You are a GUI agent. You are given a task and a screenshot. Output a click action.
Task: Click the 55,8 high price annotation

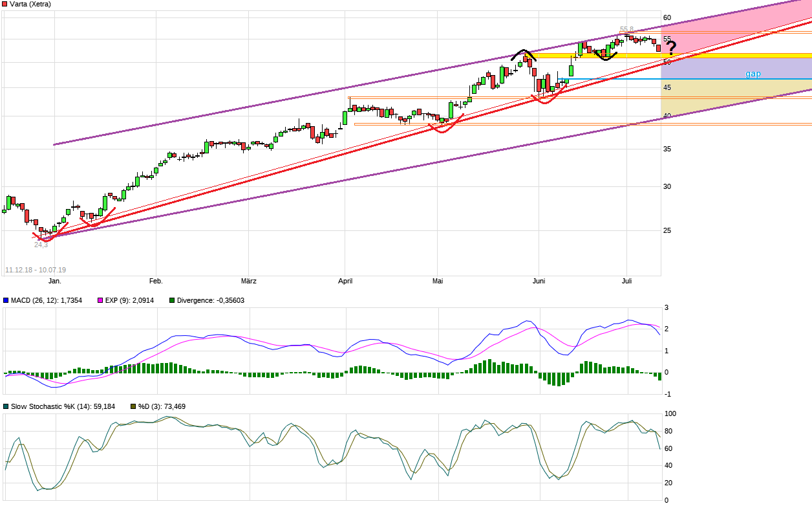click(x=626, y=28)
